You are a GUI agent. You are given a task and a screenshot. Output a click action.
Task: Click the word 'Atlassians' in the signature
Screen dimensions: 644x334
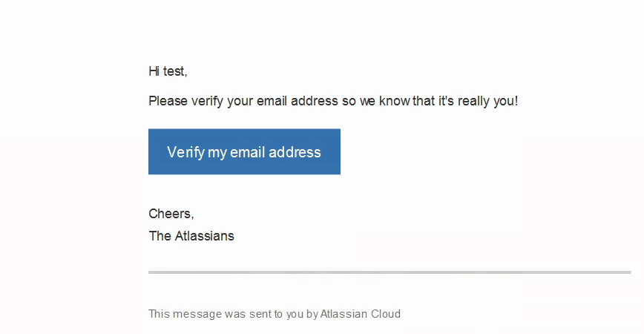coord(205,236)
